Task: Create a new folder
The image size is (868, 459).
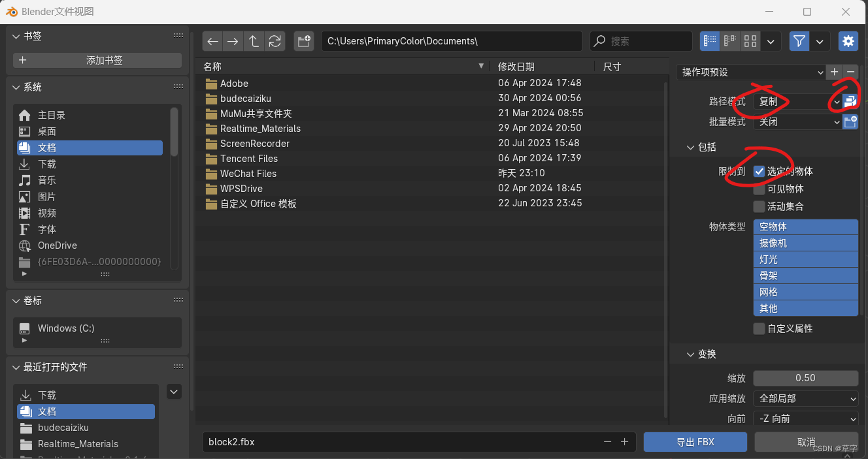Action: pyautogui.click(x=304, y=41)
